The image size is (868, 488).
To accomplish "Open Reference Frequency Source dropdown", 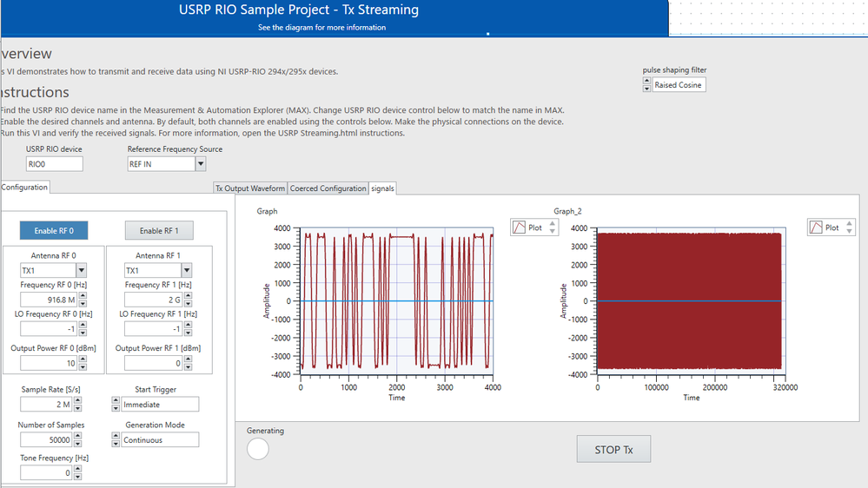I will point(201,164).
